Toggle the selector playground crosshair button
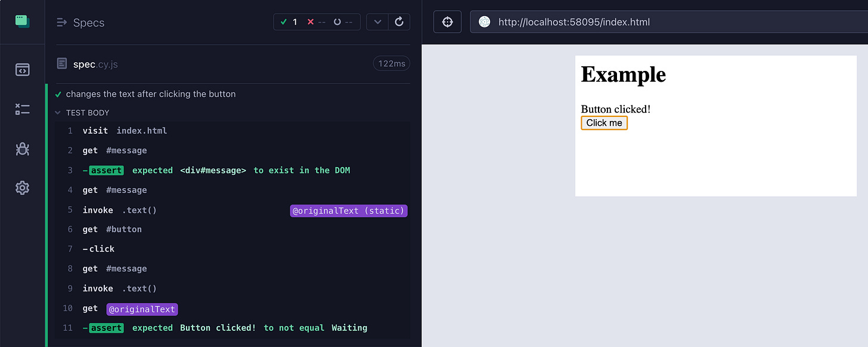The height and width of the screenshot is (347, 868). (447, 22)
